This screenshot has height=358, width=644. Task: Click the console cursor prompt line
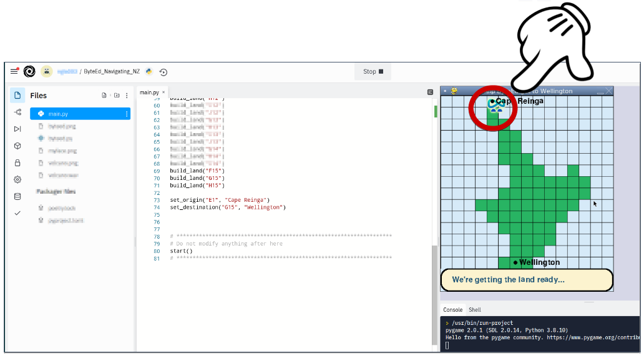pyautogui.click(x=447, y=346)
